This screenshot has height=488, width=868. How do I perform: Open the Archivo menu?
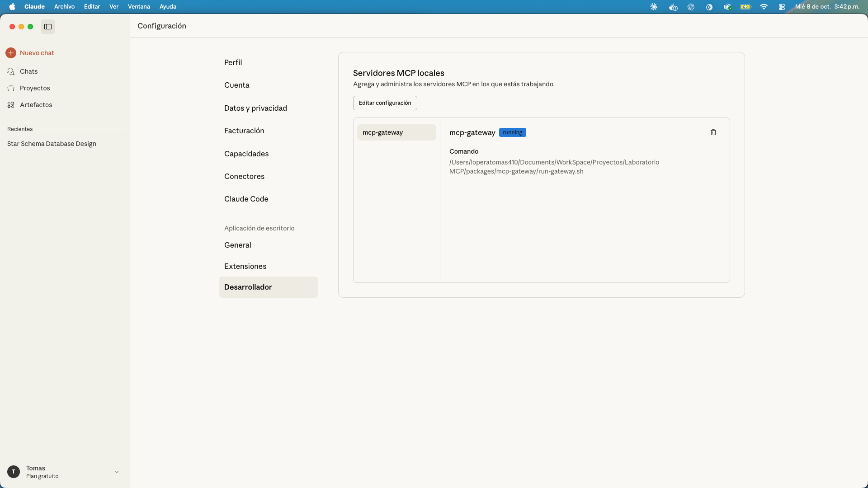pos(64,7)
